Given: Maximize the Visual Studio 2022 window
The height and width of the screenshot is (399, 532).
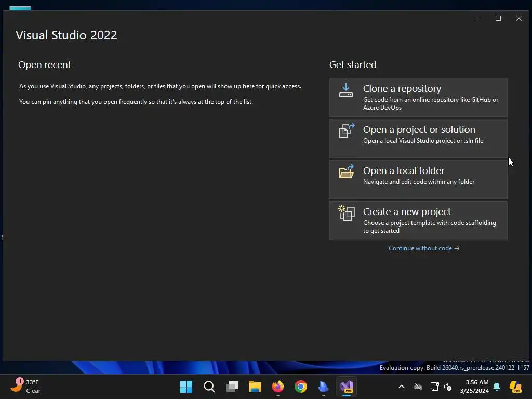Looking at the screenshot, I should coord(498,18).
